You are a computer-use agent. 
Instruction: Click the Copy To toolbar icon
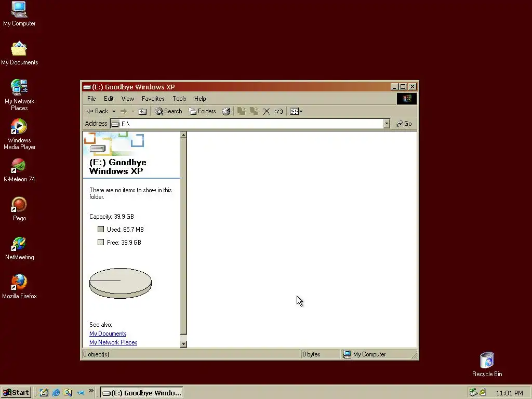(x=254, y=111)
